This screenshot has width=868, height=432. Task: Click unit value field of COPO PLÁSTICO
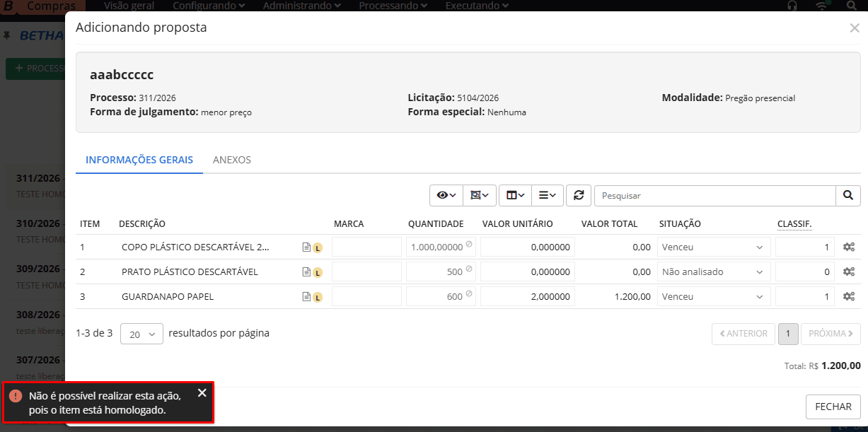(528, 247)
